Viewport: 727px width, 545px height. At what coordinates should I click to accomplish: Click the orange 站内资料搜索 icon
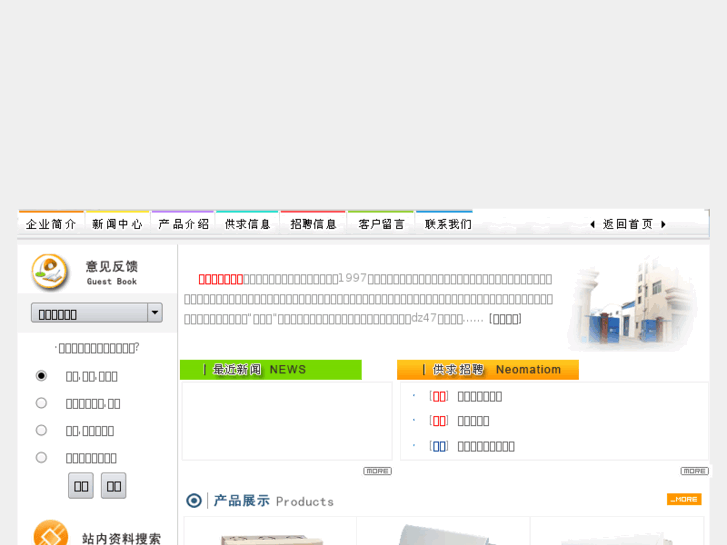coord(51,533)
